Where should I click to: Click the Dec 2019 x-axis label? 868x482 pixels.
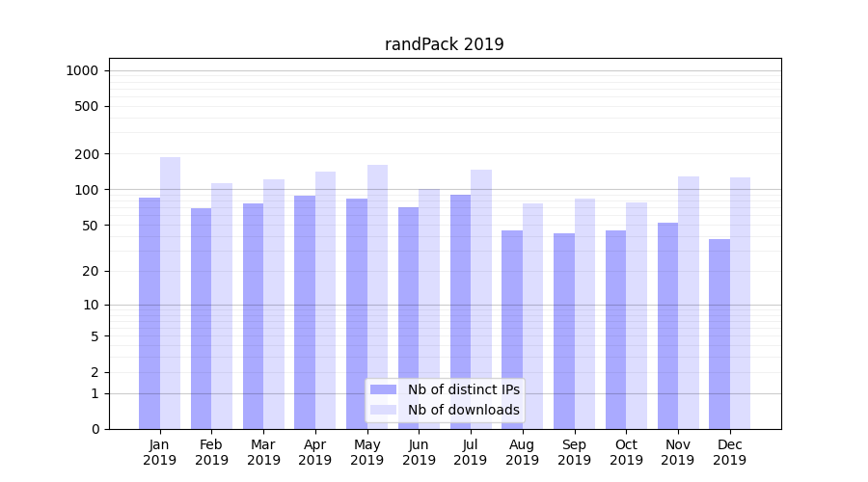(729, 452)
